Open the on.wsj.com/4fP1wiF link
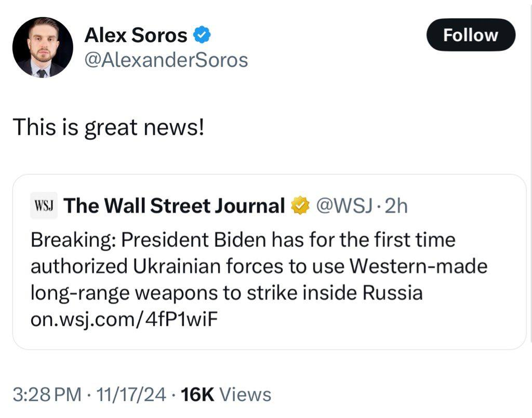 coord(123,319)
